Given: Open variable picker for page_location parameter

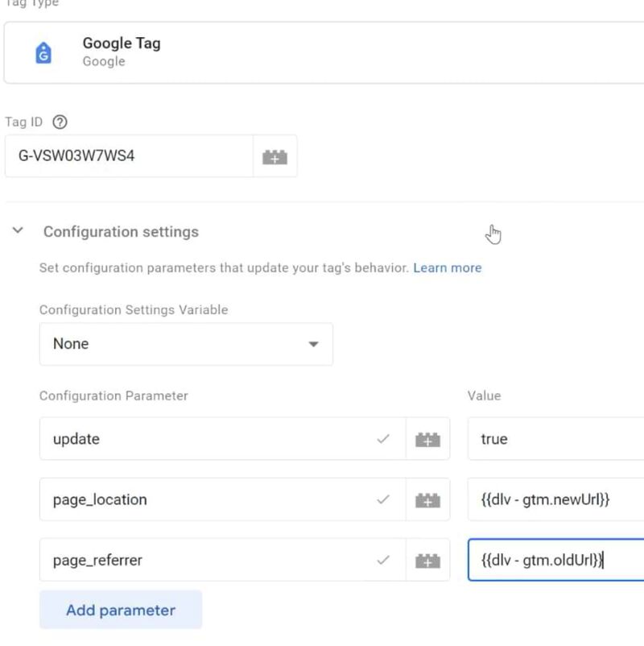Looking at the screenshot, I should pos(427,499).
